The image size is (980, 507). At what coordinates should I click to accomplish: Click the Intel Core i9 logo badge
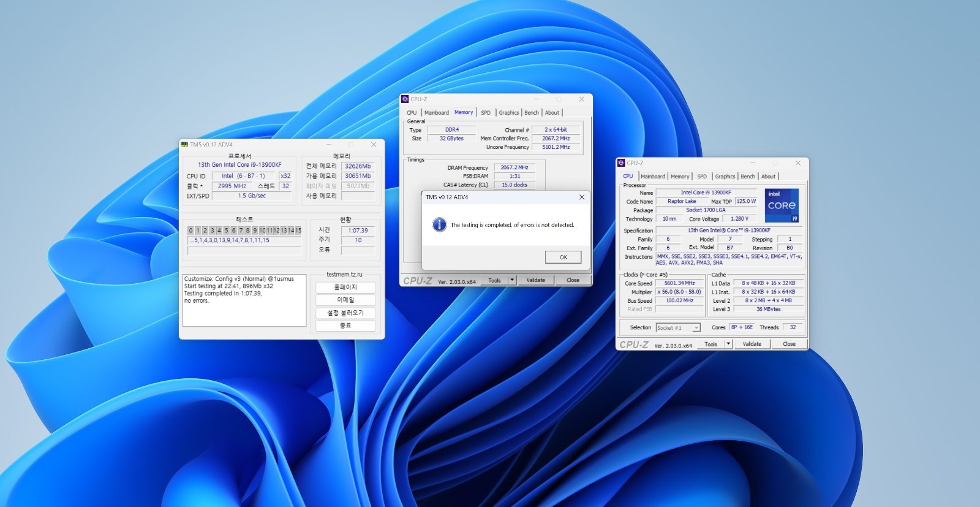pyautogui.click(x=782, y=205)
